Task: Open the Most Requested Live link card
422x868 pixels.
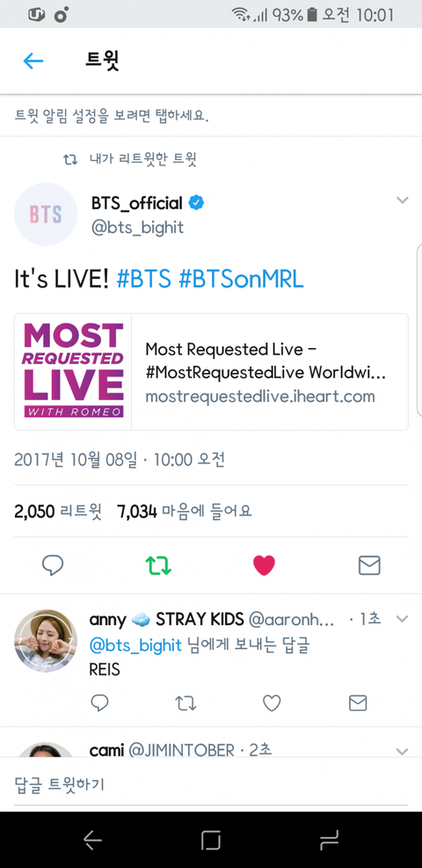Action: (211, 372)
